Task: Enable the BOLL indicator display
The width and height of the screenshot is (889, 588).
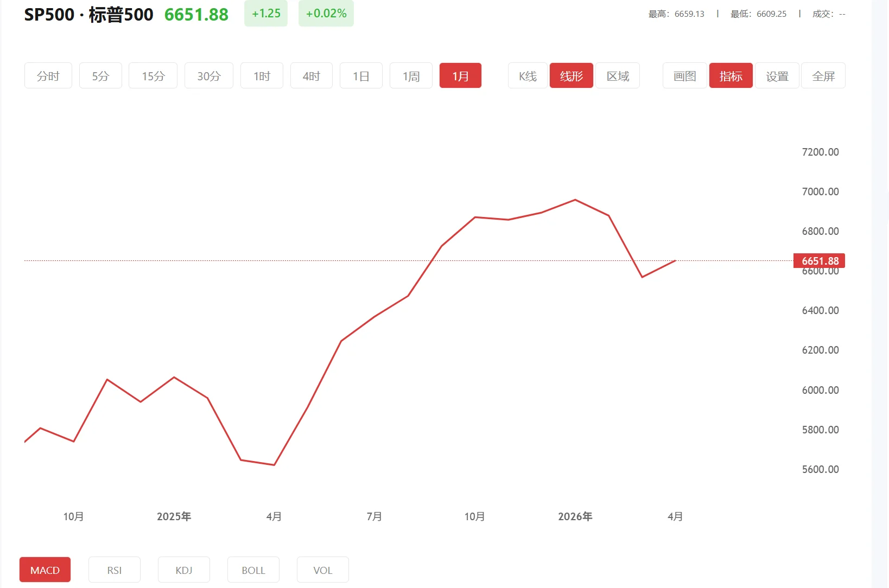Action: click(x=253, y=570)
